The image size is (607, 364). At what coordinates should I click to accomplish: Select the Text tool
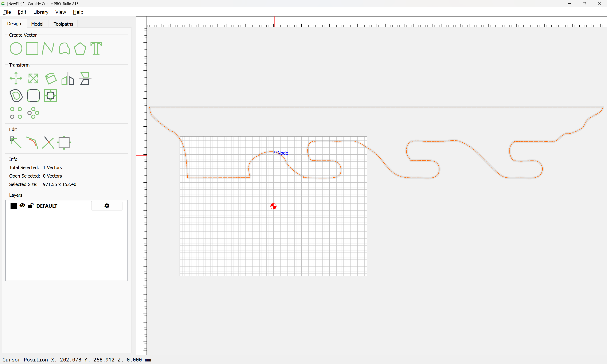tap(96, 48)
